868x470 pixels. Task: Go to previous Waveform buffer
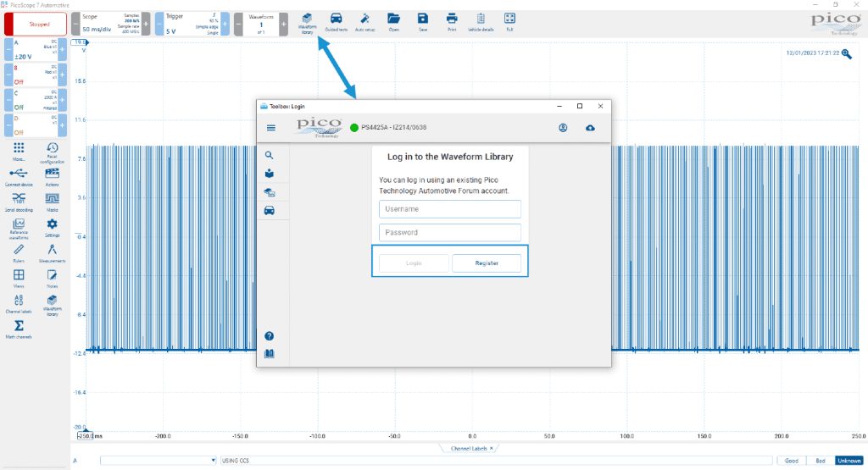pyautogui.click(x=238, y=24)
